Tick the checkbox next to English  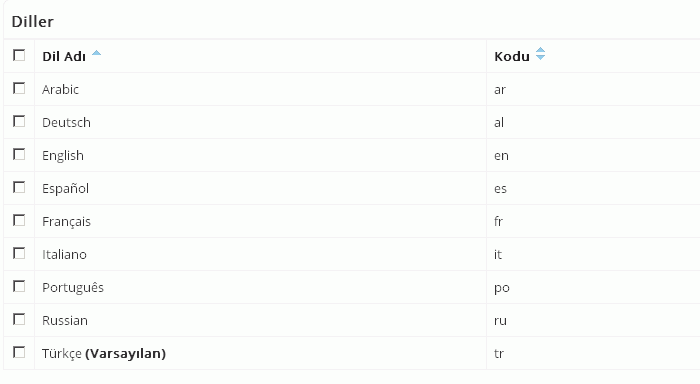click(19, 154)
